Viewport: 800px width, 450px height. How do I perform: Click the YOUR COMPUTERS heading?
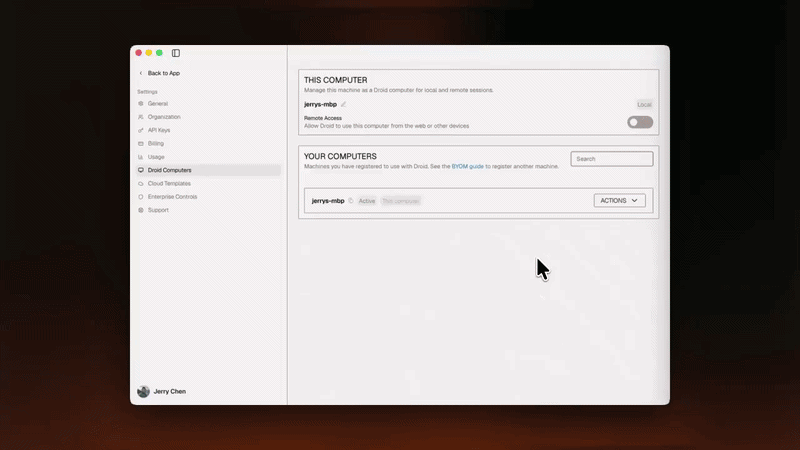coord(340,156)
